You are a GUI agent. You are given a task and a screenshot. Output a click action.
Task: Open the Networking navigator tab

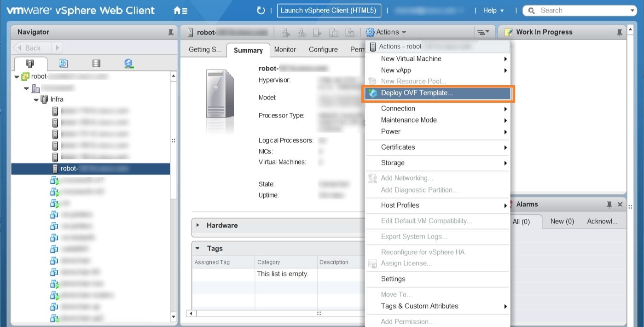click(129, 64)
